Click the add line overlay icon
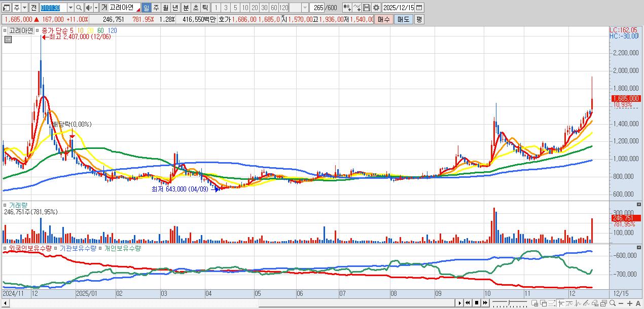644x309 pixels. point(357,8)
